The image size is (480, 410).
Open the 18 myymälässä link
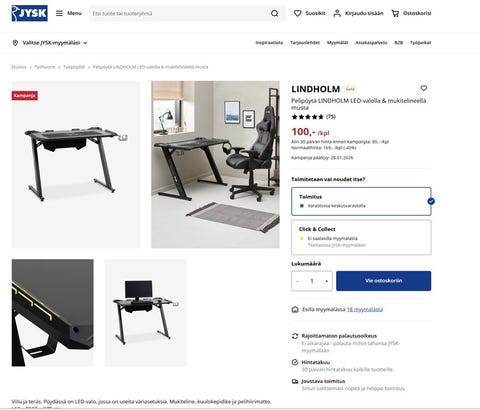365,309
